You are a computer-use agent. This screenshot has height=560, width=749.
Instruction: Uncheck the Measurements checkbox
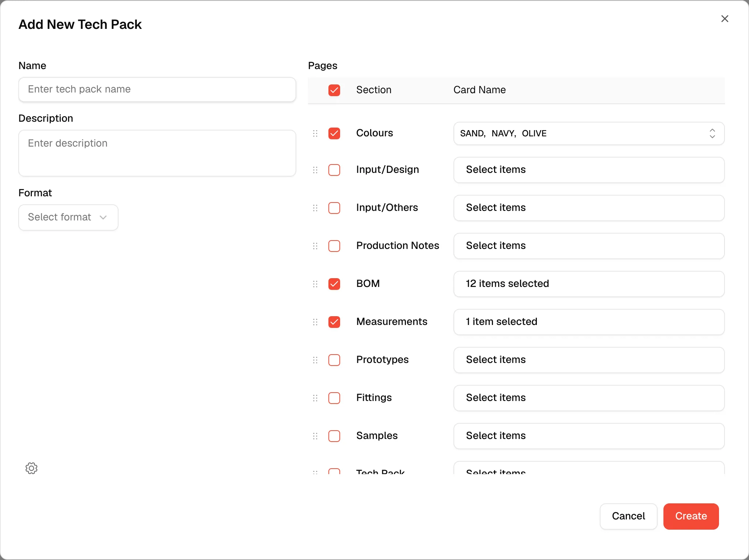click(x=334, y=322)
